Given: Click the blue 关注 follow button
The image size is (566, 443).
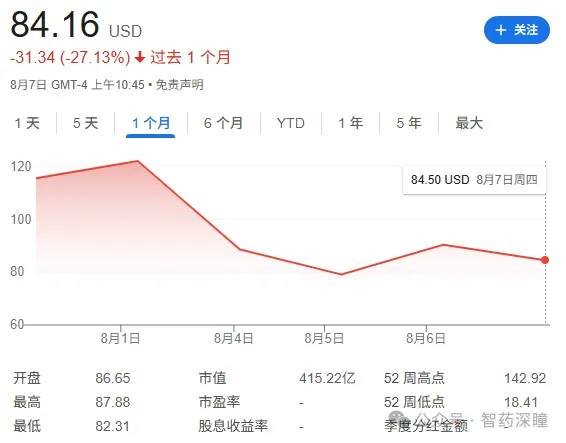Looking at the screenshot, I should point(517,30).
